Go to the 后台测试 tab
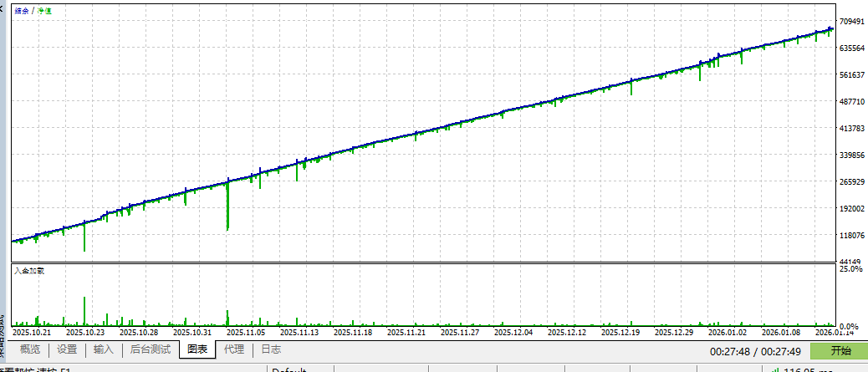Viewport: 868px width, 372px height. (150, 349)
